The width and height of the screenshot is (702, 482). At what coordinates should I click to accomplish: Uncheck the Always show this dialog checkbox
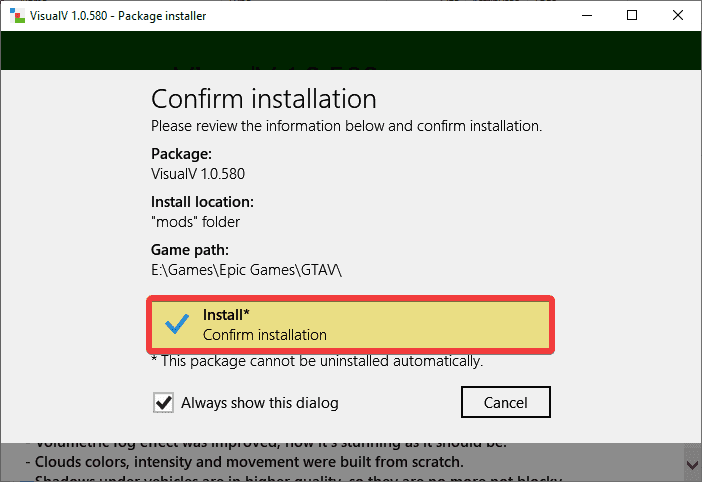162,403
